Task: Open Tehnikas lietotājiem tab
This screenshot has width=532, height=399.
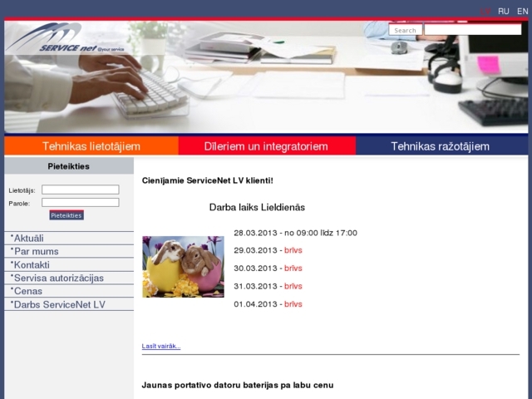Action: [x=91, y=146]
